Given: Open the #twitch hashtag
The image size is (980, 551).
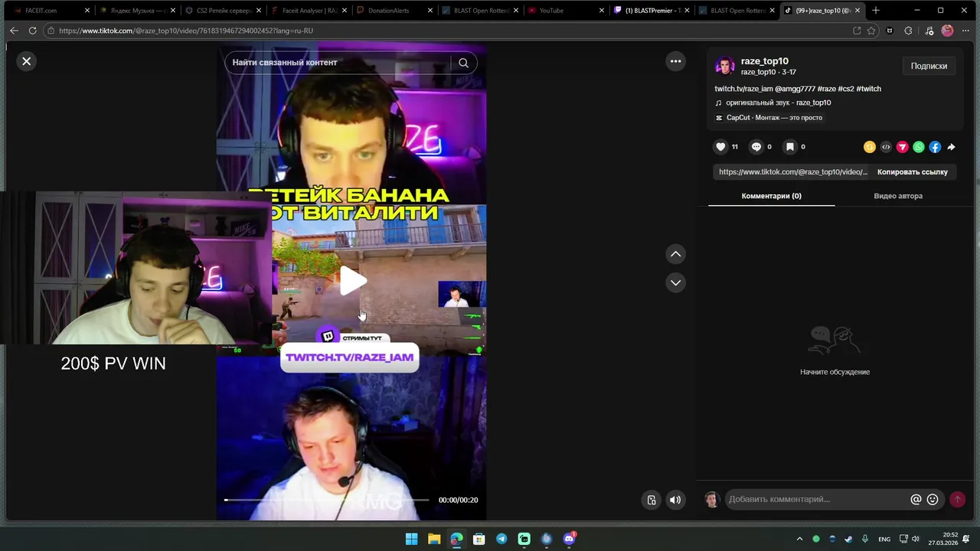Looking at the screenshot, I should click(868, 89).
